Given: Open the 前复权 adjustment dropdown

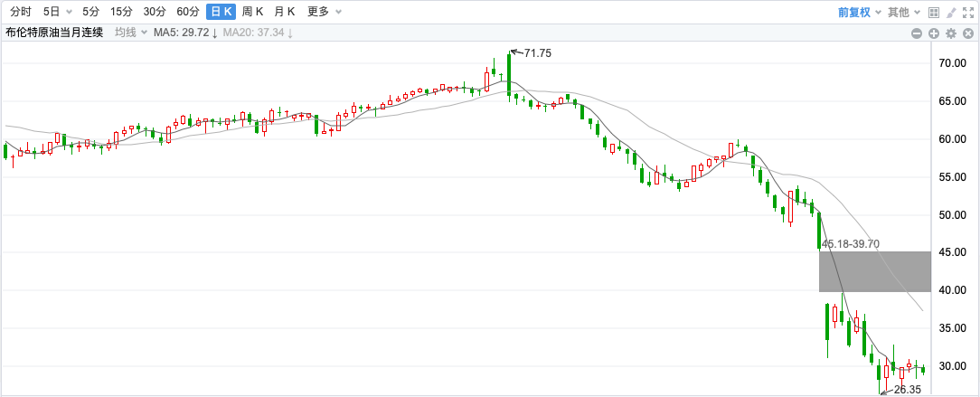Looking at the screenshot, I should coord(860,12).
